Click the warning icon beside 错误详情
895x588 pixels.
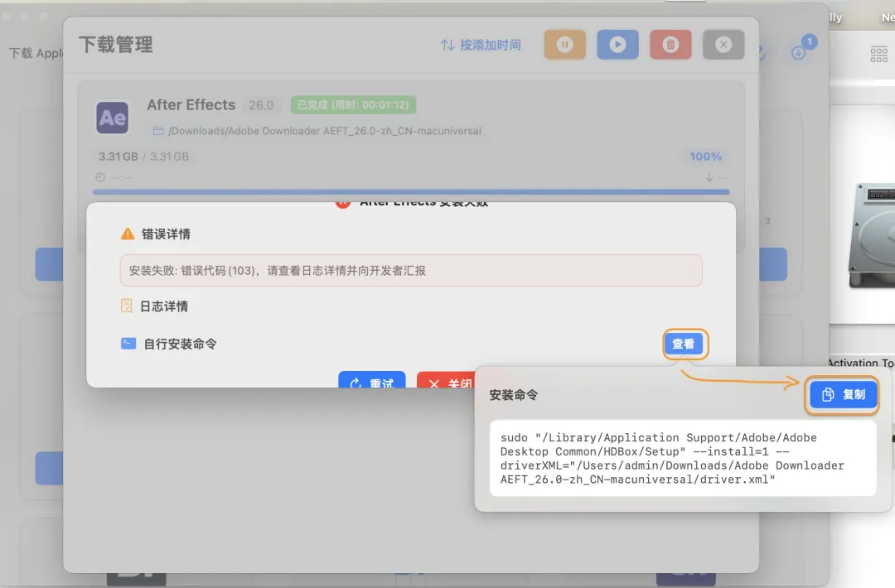(128, 234)
